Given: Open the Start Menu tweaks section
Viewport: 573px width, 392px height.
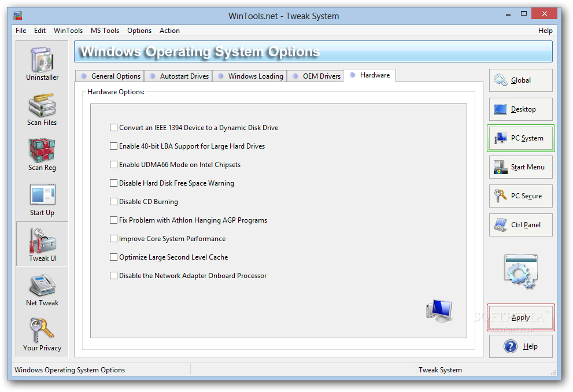Looking at the screenshot, I should (521, 167).
